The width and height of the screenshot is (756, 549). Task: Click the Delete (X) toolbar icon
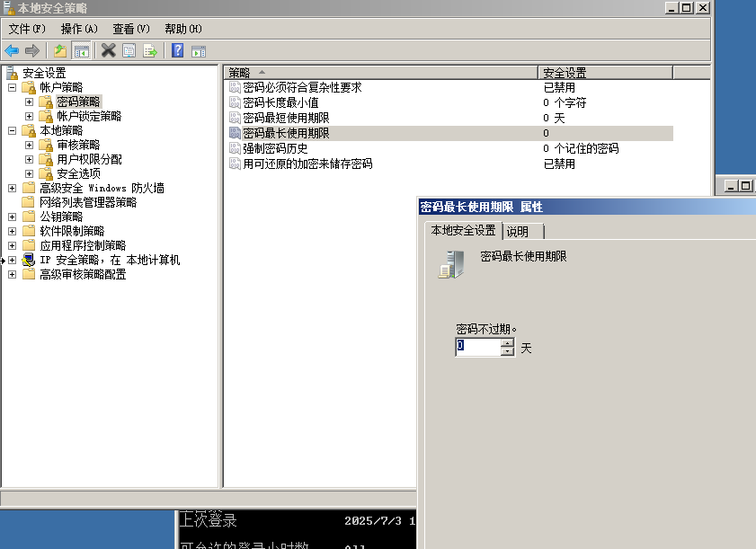pyautogui.click(x=109, y=50)
